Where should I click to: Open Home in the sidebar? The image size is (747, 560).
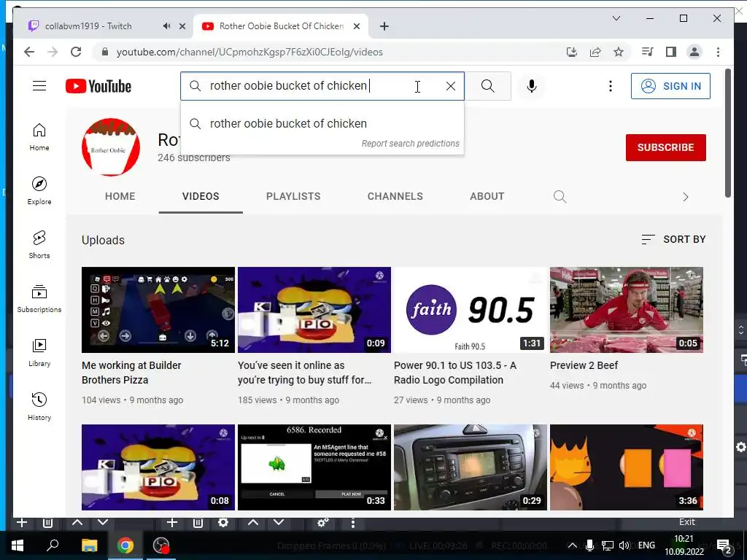39,137
